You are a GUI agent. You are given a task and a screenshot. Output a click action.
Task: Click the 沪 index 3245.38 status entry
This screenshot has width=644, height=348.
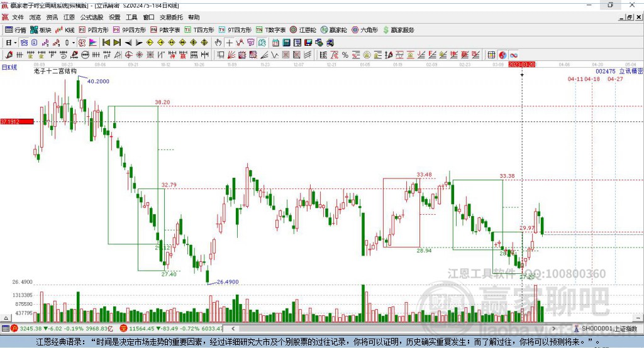(x=62, y=329)
